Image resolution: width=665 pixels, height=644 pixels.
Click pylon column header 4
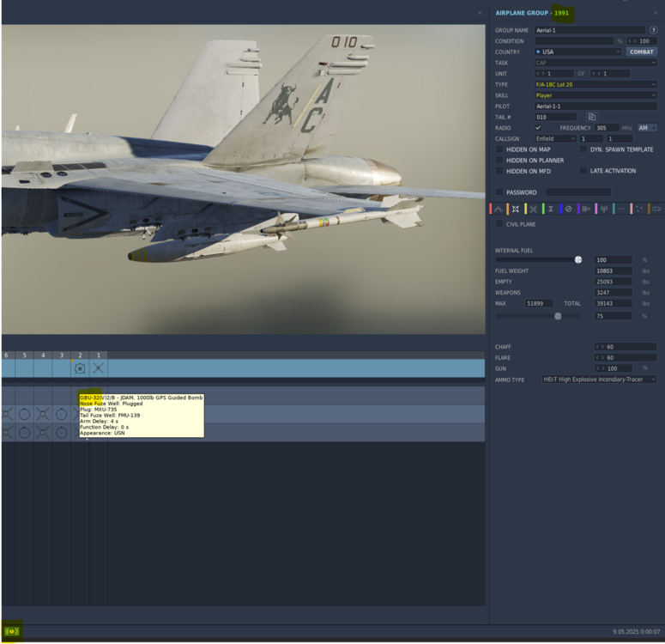[x=43, y=355]
